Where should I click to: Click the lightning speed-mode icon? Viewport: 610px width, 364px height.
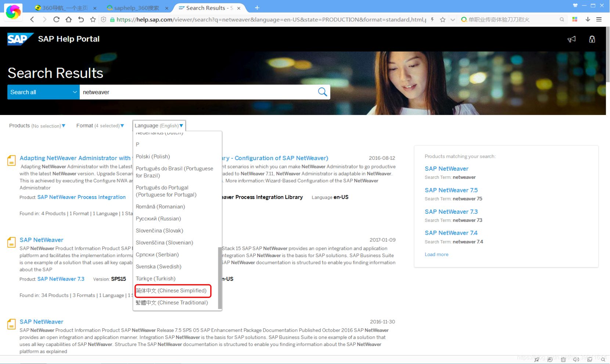(432, 19)
